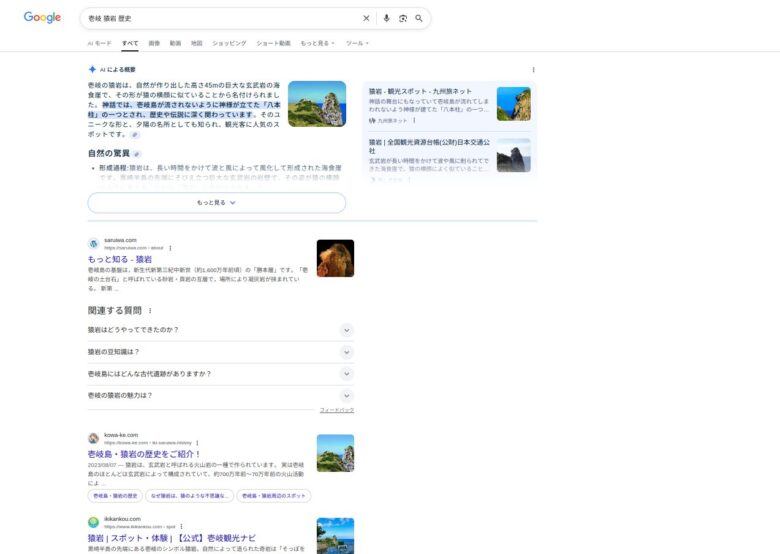Switch to AI モード tab

click(99, 43)
